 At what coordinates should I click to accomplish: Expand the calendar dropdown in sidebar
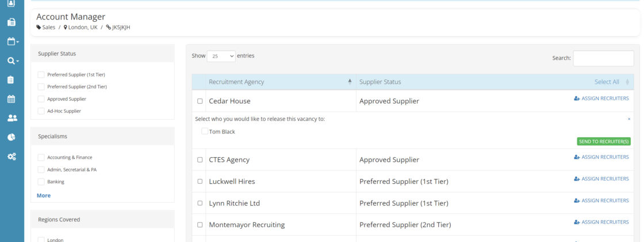coord(13,41)
